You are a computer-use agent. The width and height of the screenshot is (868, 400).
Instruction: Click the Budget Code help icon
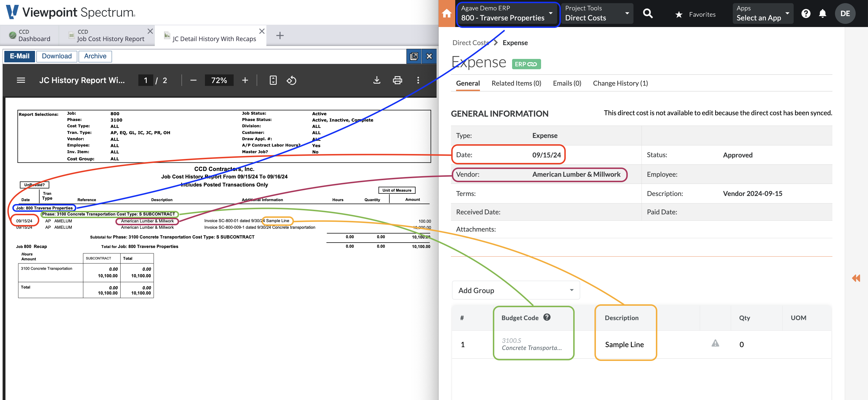[547, 317]
